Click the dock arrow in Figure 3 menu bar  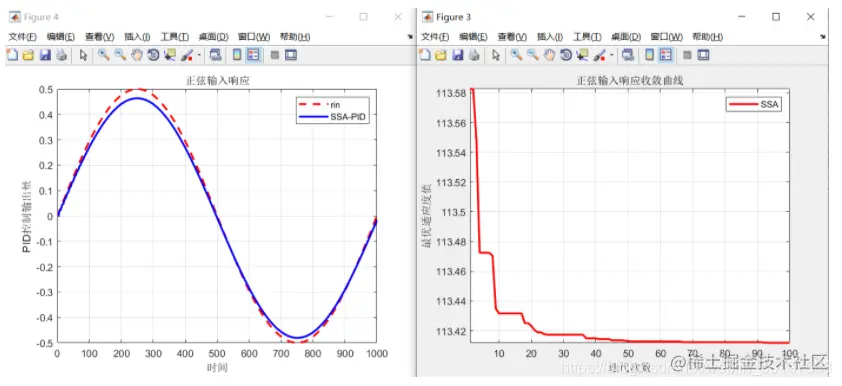tap(823, 37)
